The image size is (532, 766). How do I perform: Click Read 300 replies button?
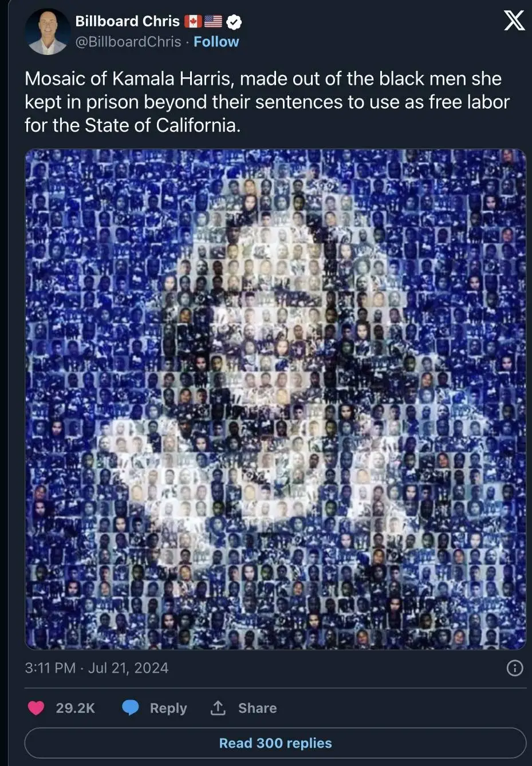[275, 743]
